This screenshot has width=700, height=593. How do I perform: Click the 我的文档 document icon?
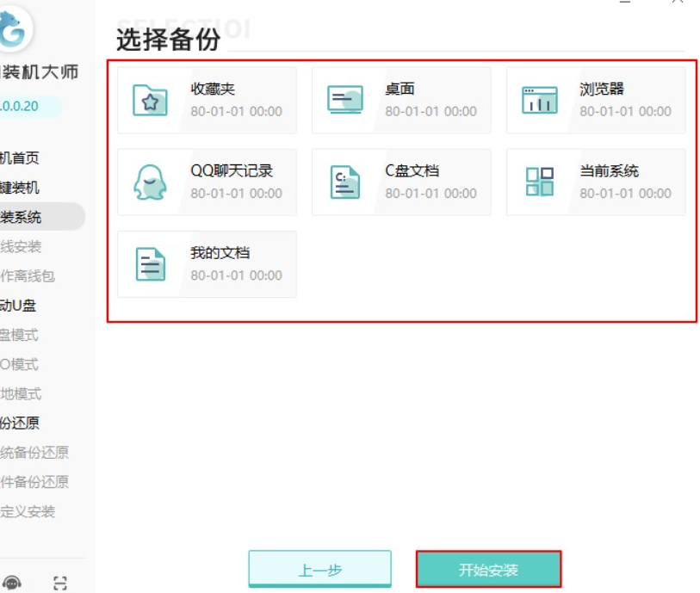(150, 264)
